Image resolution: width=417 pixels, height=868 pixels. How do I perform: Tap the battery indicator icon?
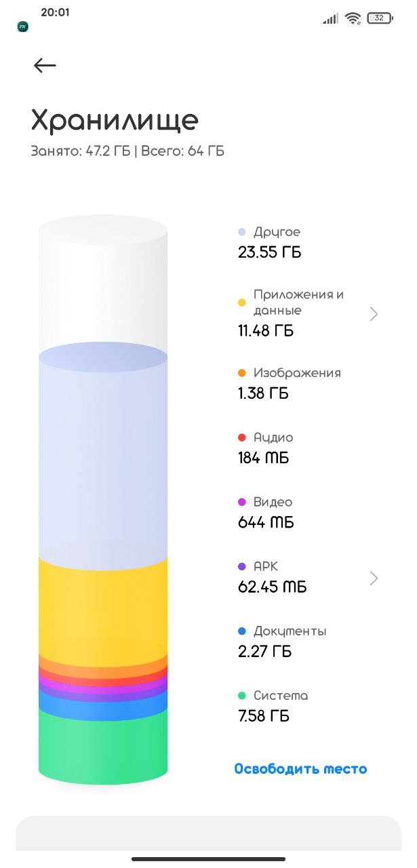pyautogui.click(x=379, y=18)
